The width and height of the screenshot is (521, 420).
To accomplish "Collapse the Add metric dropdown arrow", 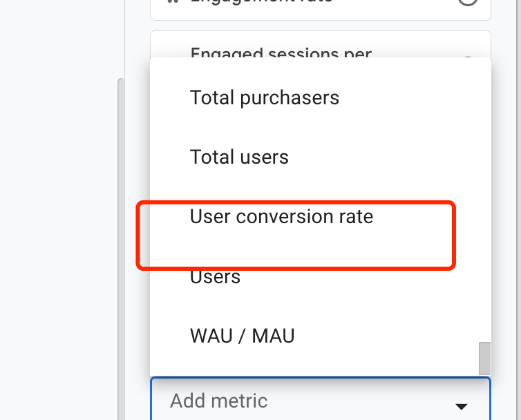I will [462, 406].
